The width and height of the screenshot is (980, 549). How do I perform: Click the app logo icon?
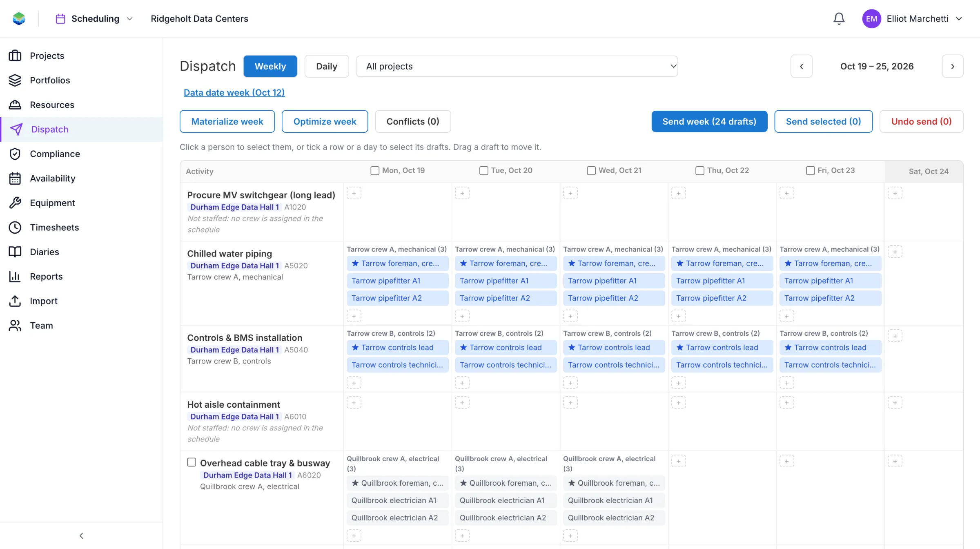pos(19,19)
